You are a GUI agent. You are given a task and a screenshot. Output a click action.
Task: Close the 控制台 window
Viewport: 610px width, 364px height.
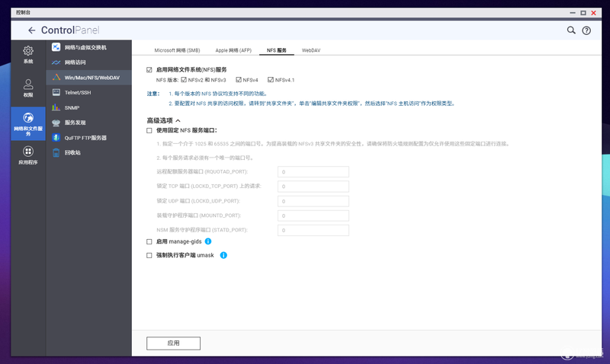[594, 13]
